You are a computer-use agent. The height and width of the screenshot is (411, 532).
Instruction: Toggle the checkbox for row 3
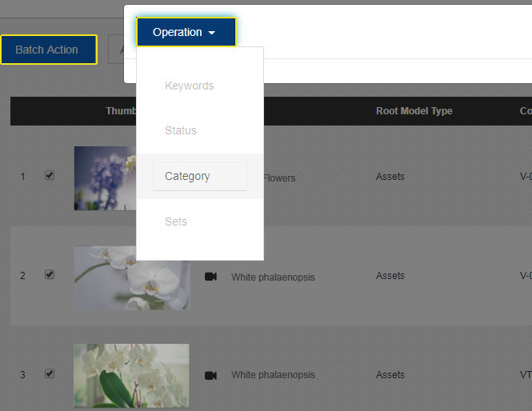click(50, 373)
